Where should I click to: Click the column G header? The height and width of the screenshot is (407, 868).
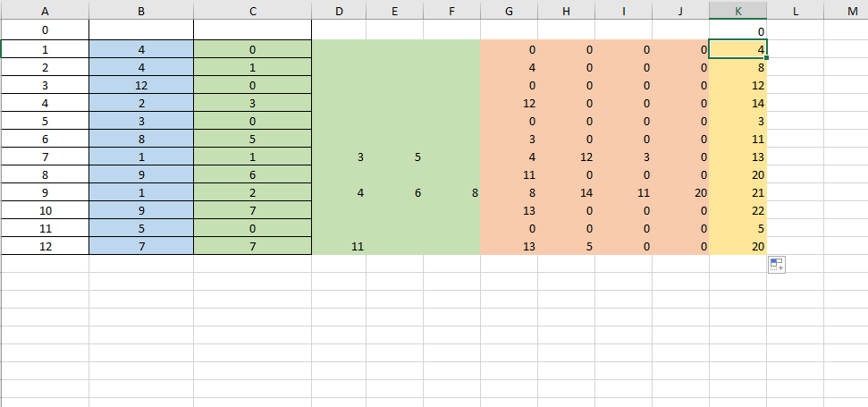tap(509, 10)
